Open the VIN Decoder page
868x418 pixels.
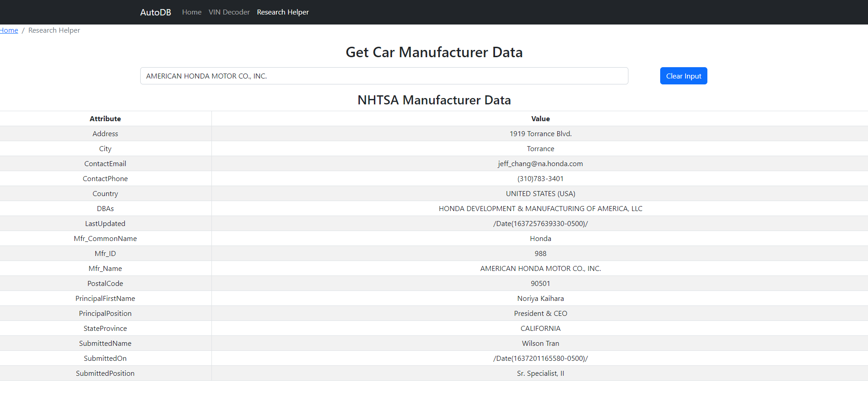(229, 12)
